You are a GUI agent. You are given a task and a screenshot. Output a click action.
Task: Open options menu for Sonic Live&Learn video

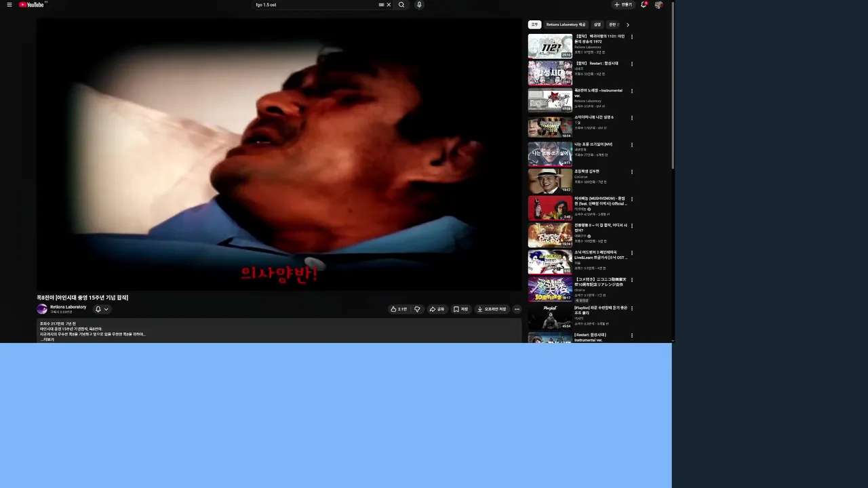click(632, 253)
